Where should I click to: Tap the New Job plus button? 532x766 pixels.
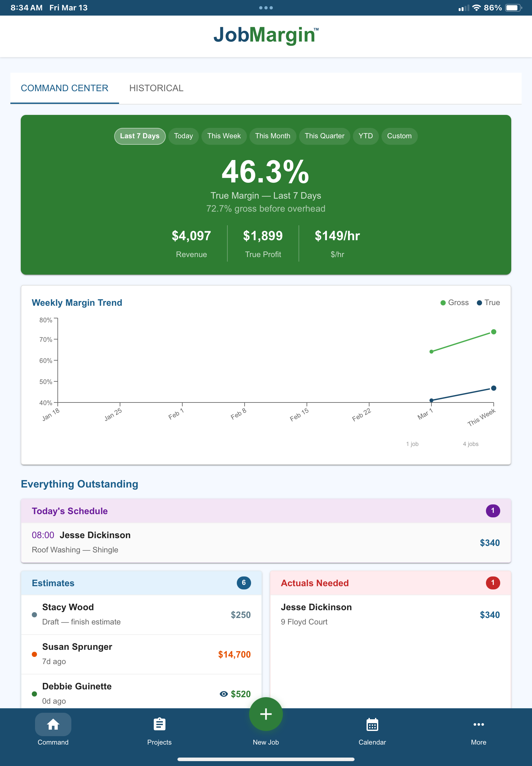266,714
